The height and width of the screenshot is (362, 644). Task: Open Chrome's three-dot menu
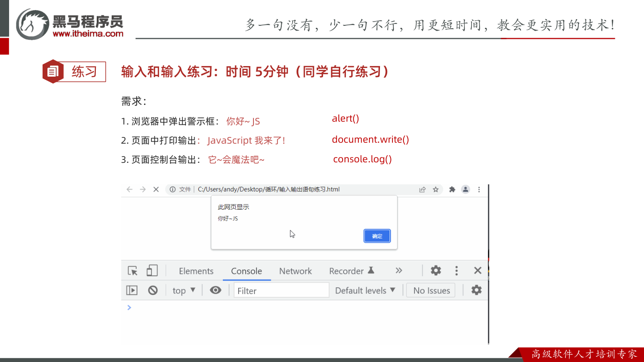click(479, 190)
